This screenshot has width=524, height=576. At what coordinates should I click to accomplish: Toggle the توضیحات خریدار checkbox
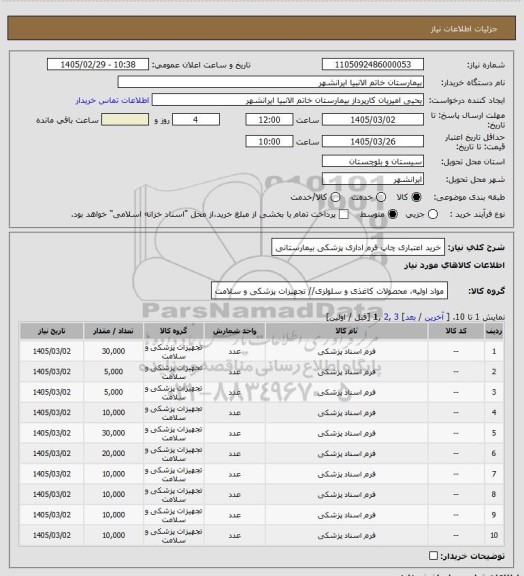click(433, 556)
